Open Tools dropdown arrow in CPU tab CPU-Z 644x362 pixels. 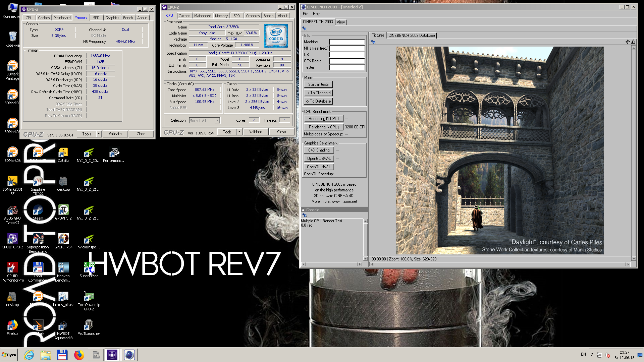(x=239, y=132)
